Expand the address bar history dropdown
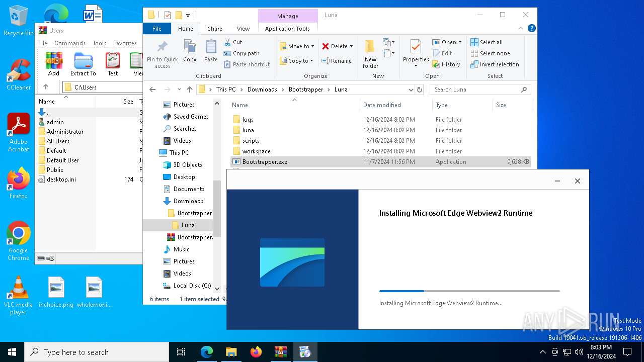This screenshot has height=362, width=644. pyautogui.click(x=411, y=89)
